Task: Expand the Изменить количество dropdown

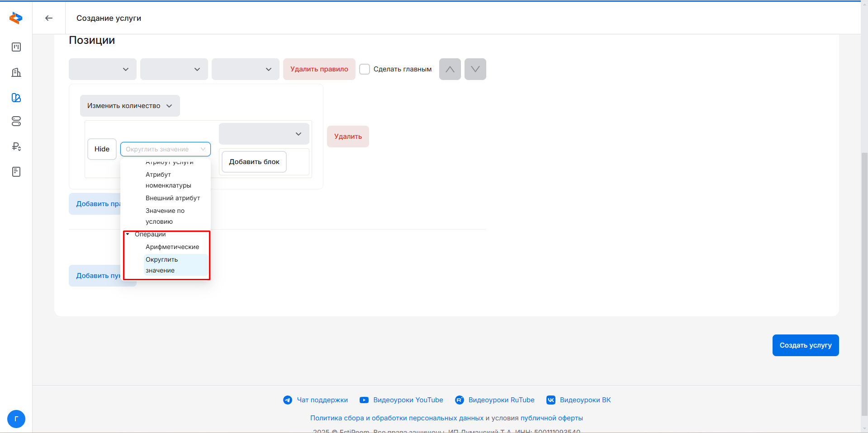Action: point(130,106)
